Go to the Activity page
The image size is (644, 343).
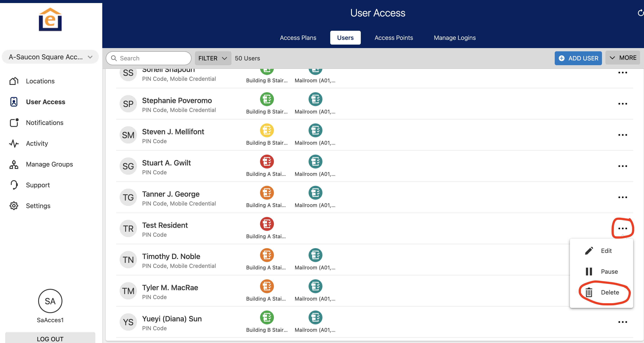pos(37,143)
